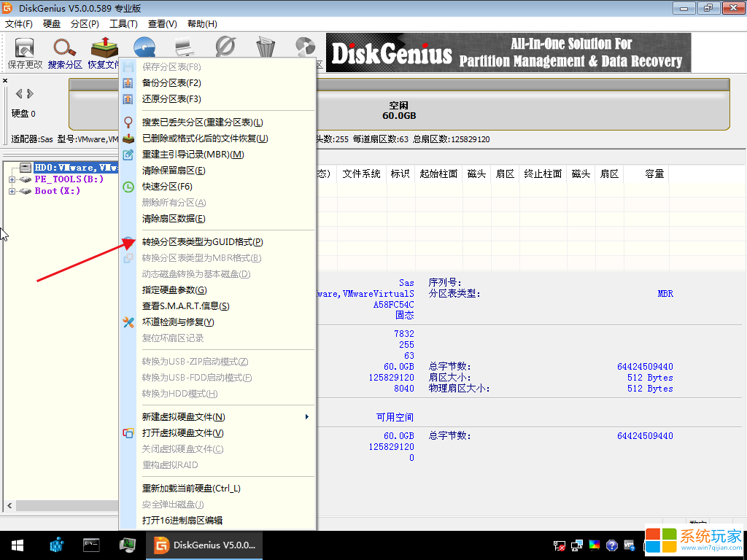Viewport: 747px width, 560px height.
Task: Select PE_TOOLS(B:) in the tree
Action: 69,179
